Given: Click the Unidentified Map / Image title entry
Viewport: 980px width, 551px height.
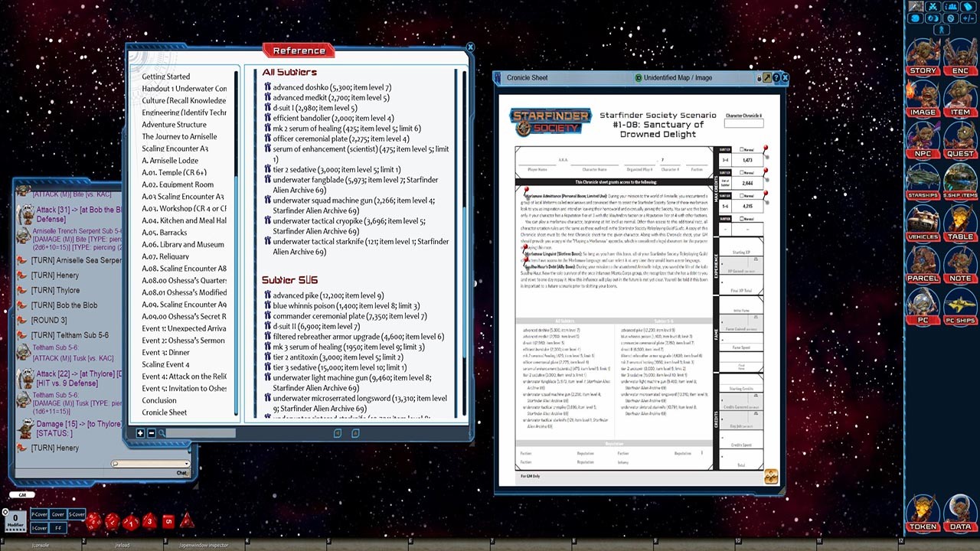Looking at the screenshot, I should tap(674, 77).
